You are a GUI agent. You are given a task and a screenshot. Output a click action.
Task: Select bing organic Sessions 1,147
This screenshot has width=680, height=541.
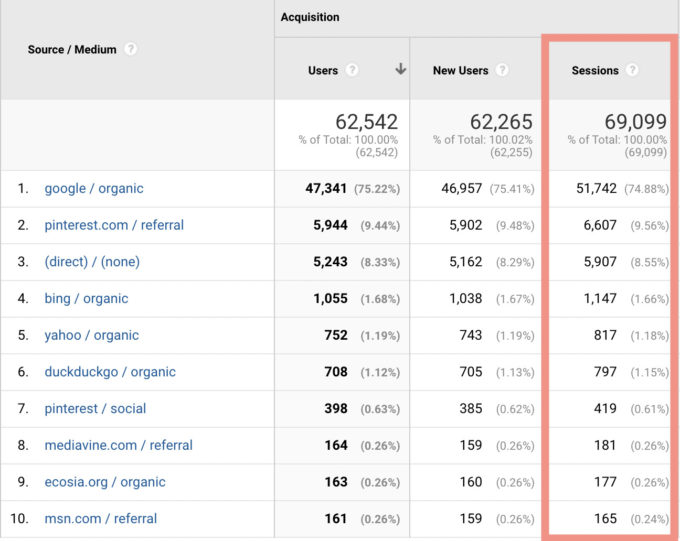(600, 298)
